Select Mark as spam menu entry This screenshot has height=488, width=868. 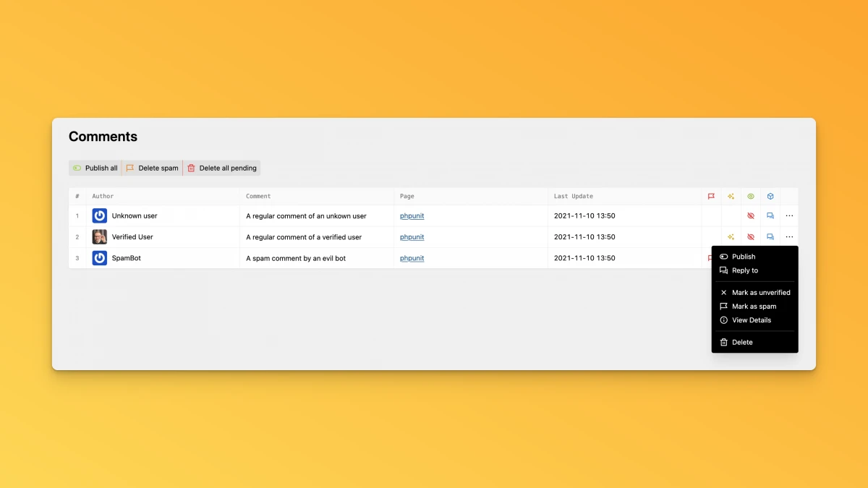(754, 307)
